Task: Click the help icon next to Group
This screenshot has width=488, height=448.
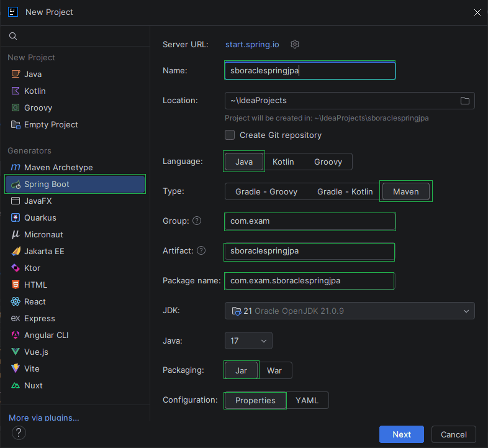Action: (x=197, y=221)
